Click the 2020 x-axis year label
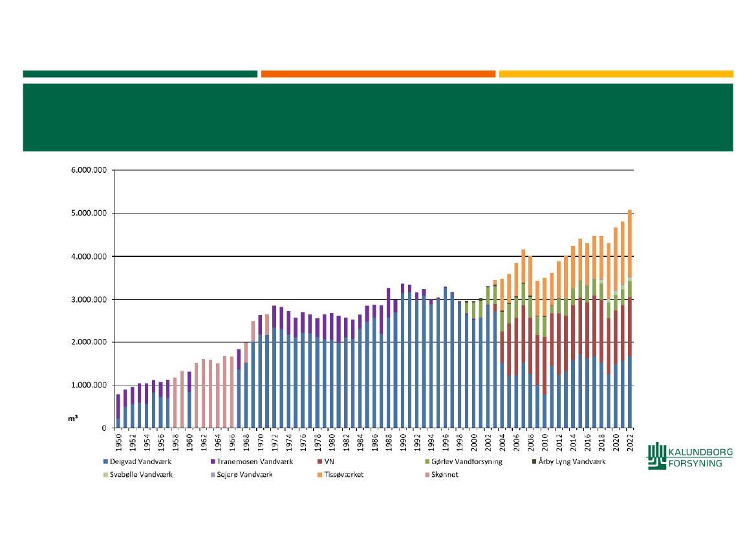 (x=616, y=442)
